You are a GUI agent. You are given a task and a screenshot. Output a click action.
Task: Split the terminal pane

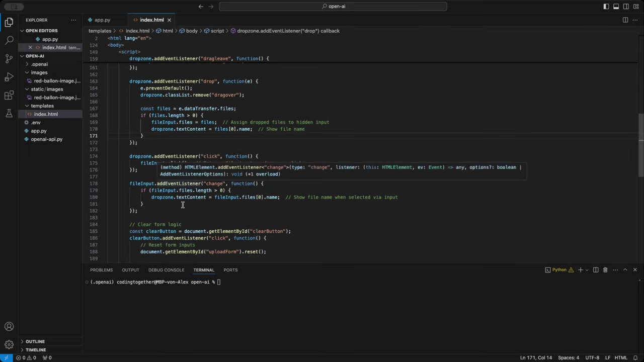pyautogui.click(x=596, y=269)
